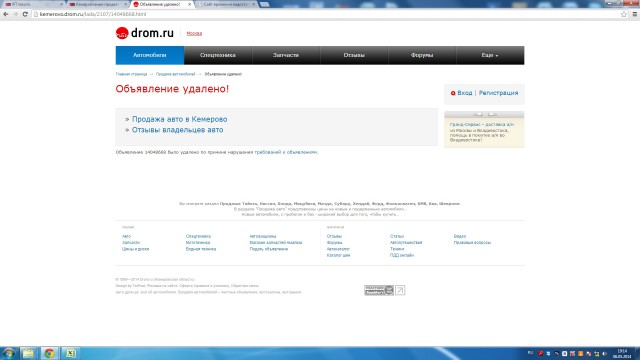Click footer link Статьи
This screenshot has height=360, width=640.
[x=397, y=236]
